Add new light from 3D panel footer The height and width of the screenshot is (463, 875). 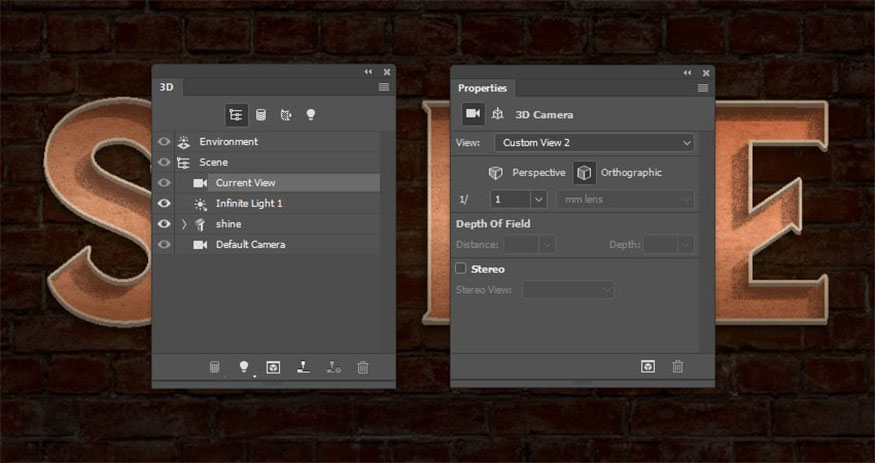243,367
